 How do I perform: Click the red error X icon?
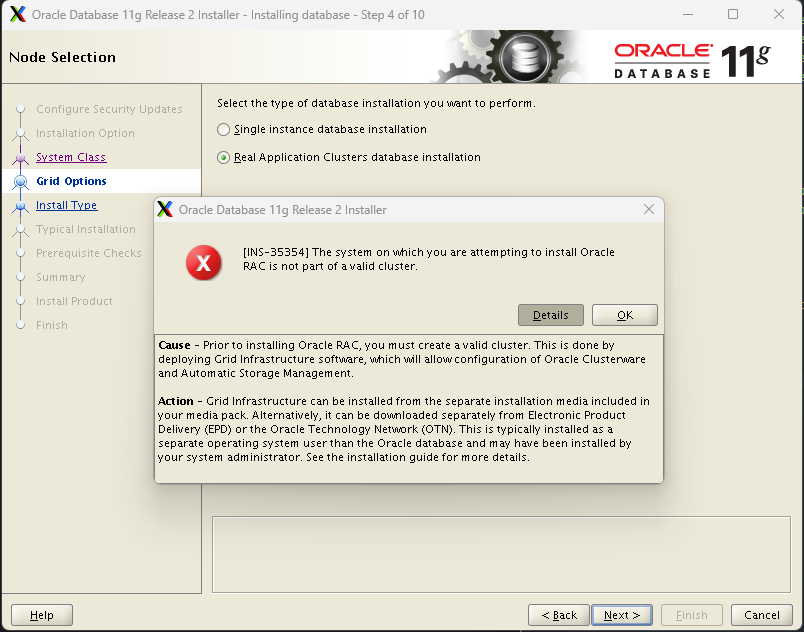coord(204,263)
